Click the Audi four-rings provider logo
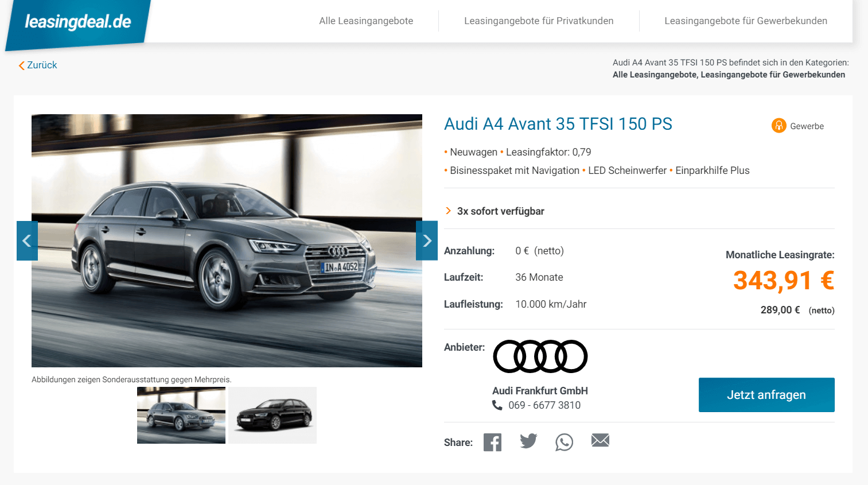Screen dimensions: 868x485 540,356
